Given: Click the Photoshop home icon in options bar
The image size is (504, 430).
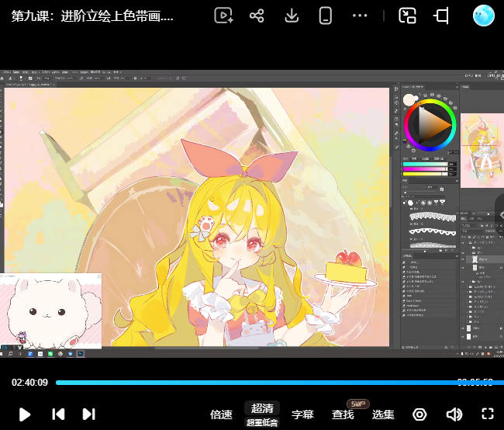Looking at the screenshot, I should [x=2, y=78].
